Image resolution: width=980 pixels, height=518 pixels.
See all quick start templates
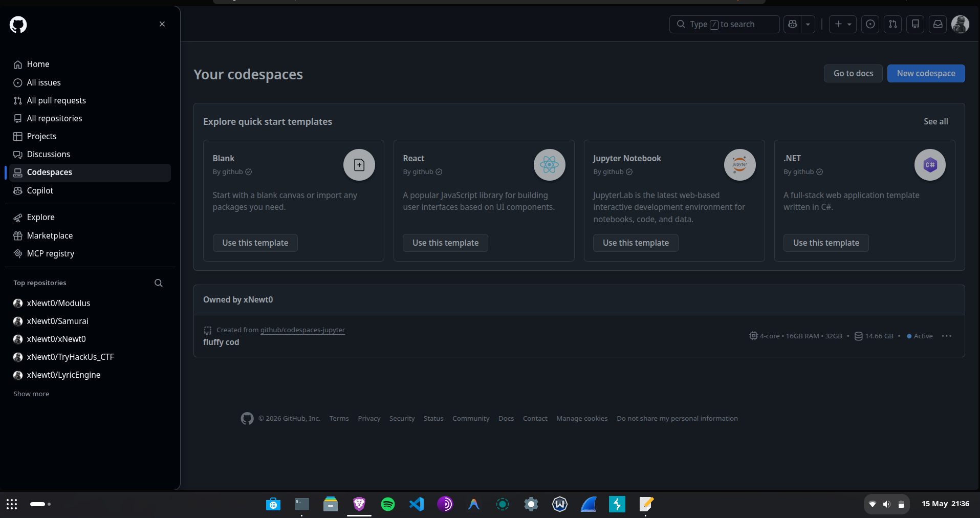pos(935,121)
